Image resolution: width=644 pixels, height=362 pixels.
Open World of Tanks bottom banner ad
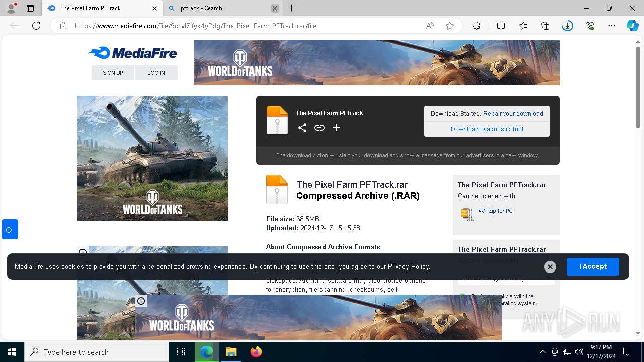pyautogui.click(x=318, y=318)
